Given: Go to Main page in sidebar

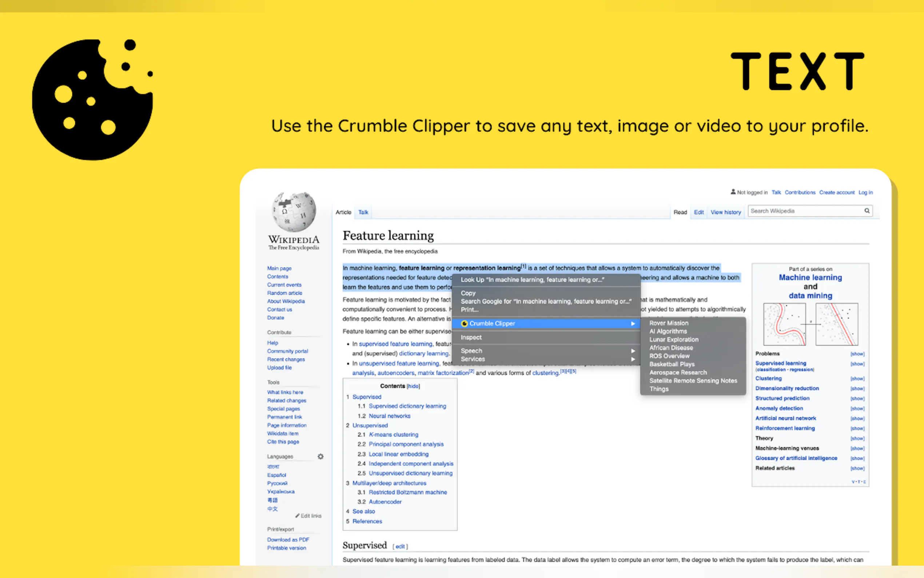Looking at the screenshot, I should [279, 268].
